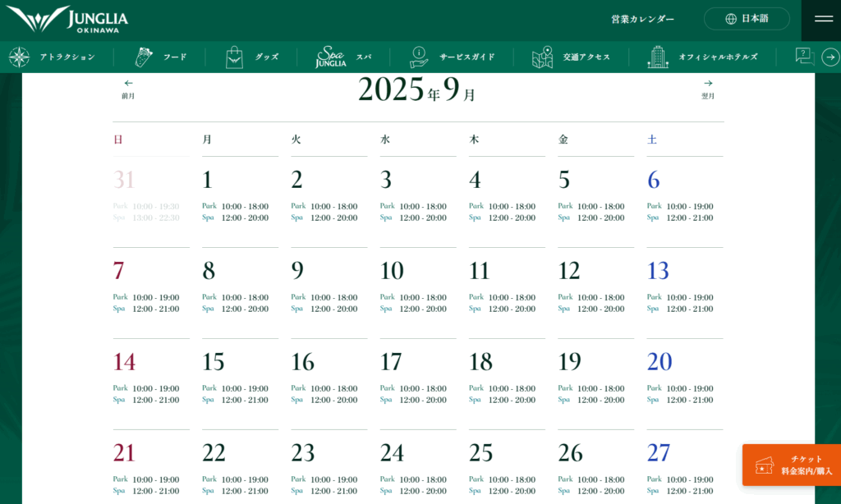
Task: Select date 18 on the calendar
Action: coord(481,362)
